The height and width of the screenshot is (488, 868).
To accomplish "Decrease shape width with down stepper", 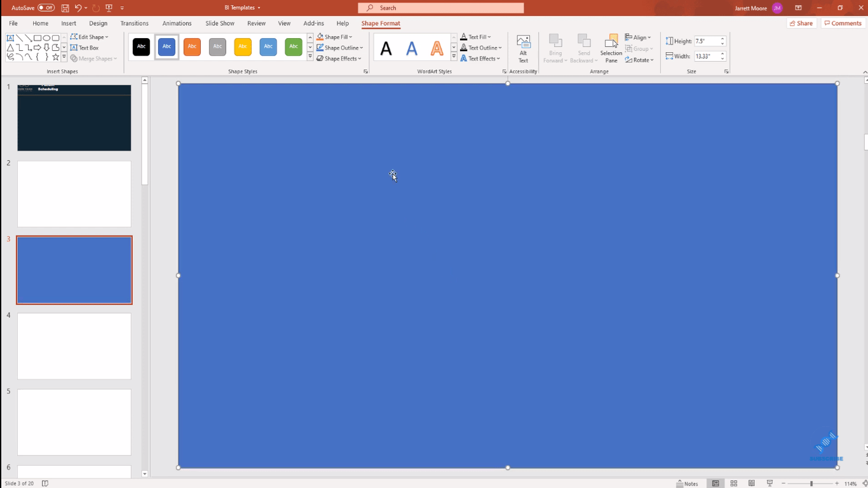I will pos(722,58).
